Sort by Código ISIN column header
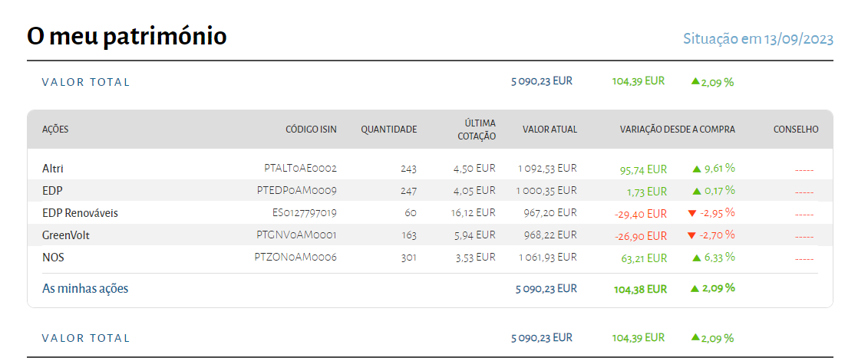The image size is (868, 361). (x=311, y=130)
